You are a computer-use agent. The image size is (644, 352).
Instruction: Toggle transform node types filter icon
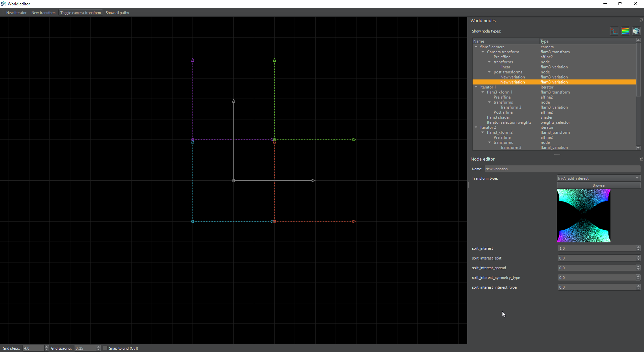pos(614,31)
